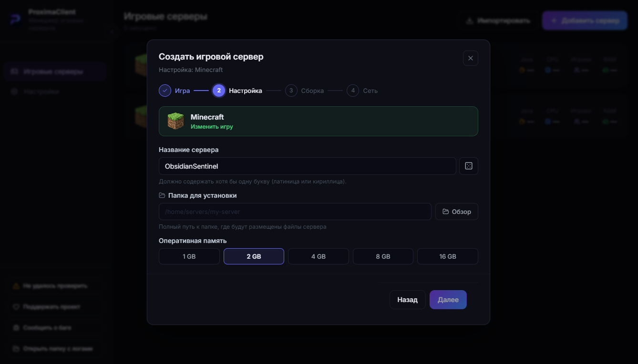Click the Настройка step label
The height and width of the screenshot is (364, 638).
coord(246,91)
